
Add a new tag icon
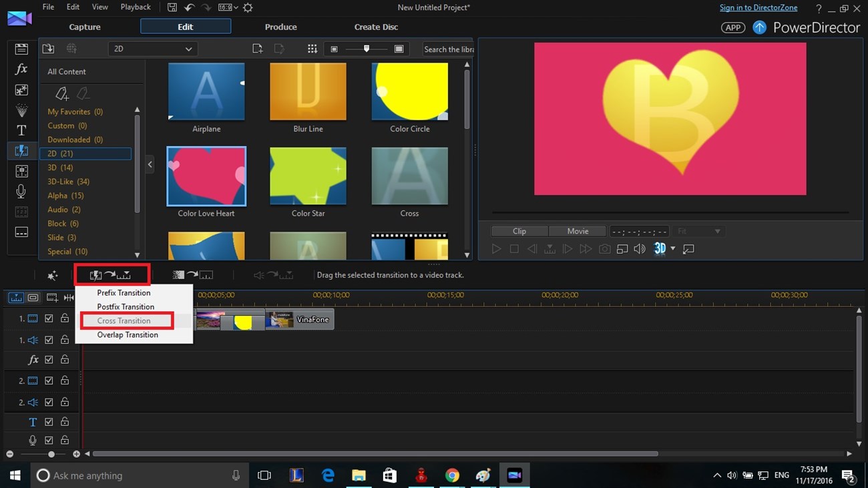click(x=61, y=93)
